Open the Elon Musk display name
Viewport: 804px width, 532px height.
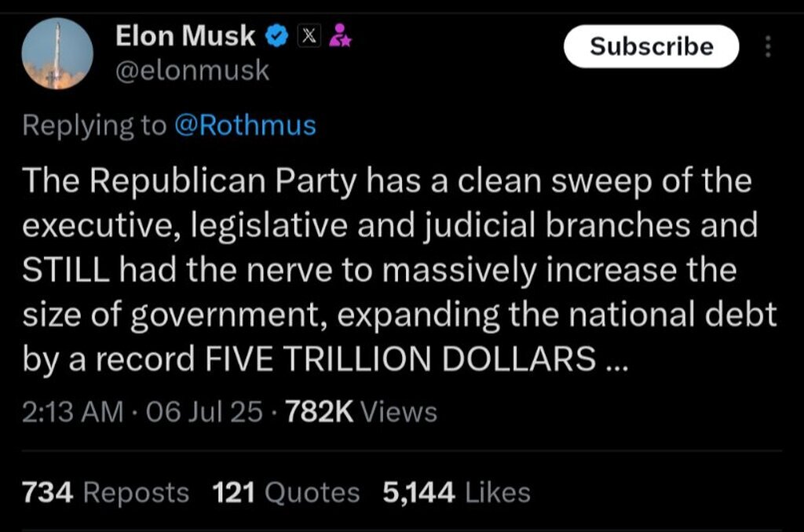click(185, 35)
